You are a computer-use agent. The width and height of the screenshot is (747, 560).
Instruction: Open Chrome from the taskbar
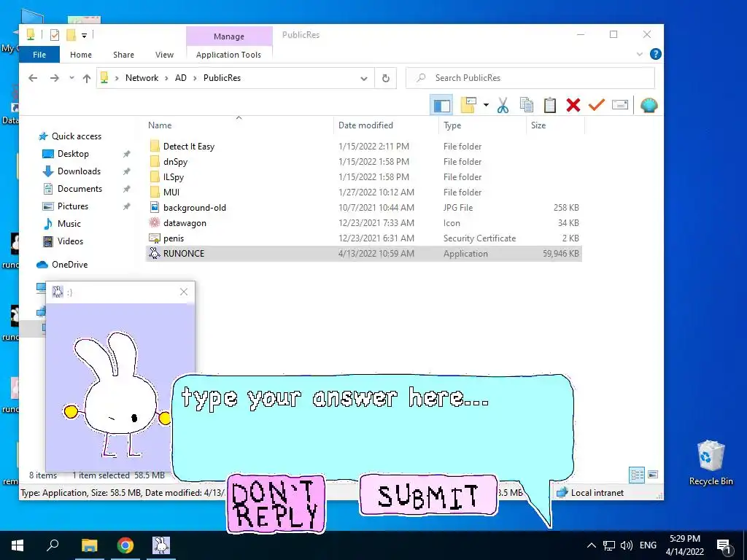125,545
